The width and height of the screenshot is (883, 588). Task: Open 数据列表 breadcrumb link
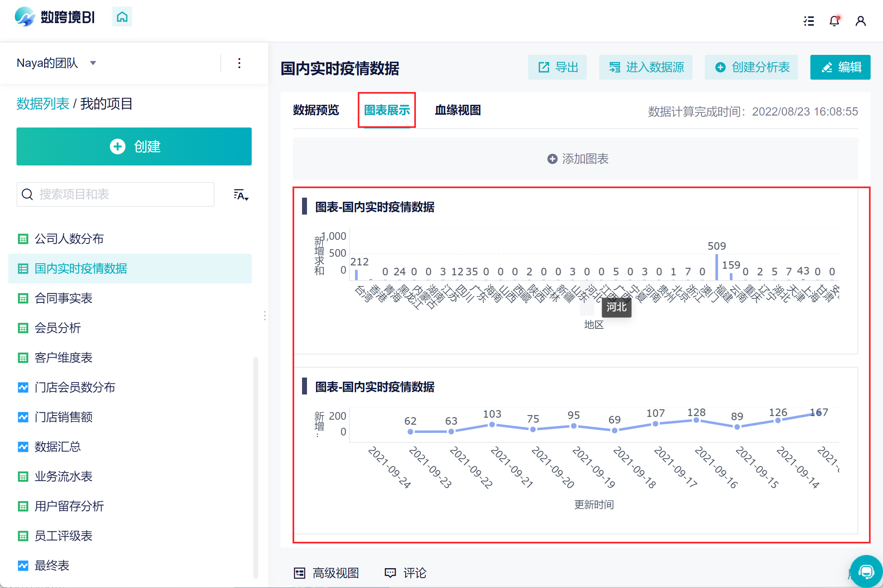pyautogui.click(x=42, y=104)
